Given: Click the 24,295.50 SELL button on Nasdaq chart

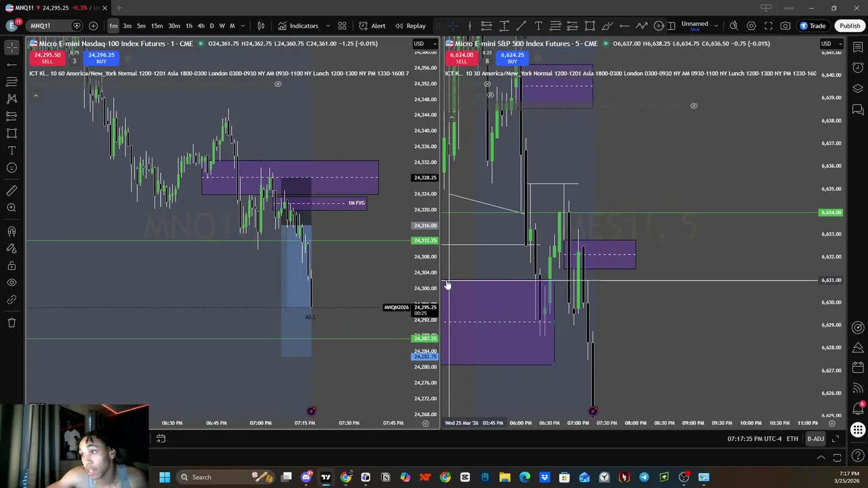Looking at the screenshot, I should pyautogui.click(x=47, y=58).
